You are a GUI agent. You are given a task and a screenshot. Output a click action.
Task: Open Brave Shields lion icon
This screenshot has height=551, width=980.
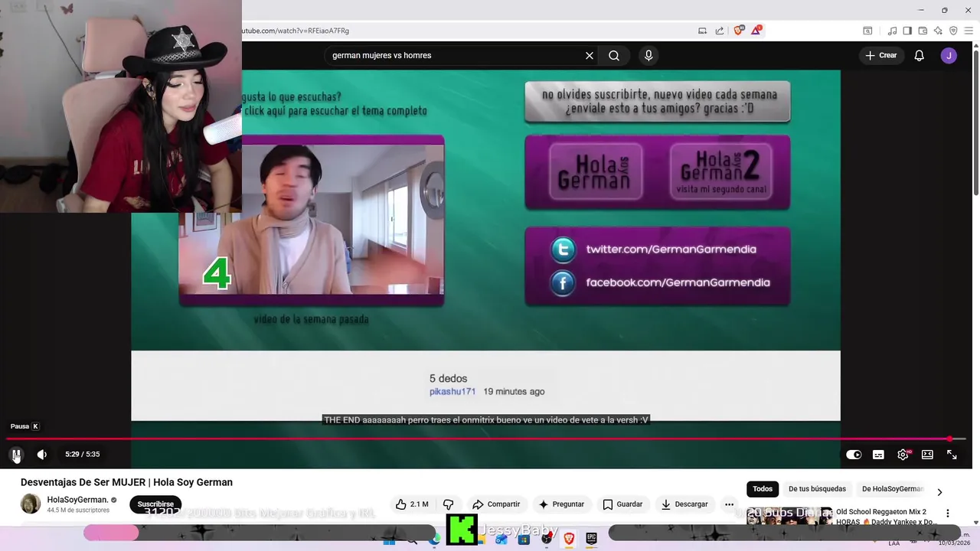point(739,31)
